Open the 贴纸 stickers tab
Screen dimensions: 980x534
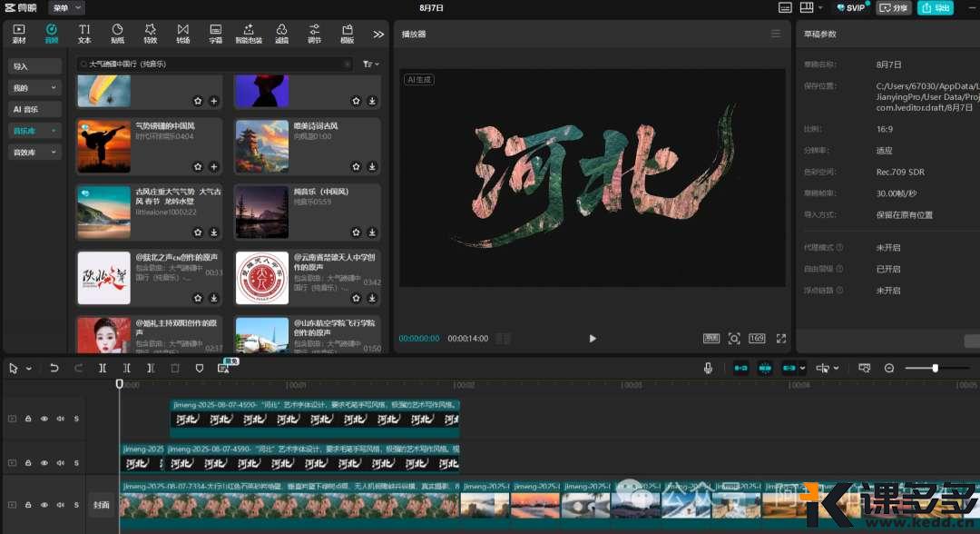117,34
